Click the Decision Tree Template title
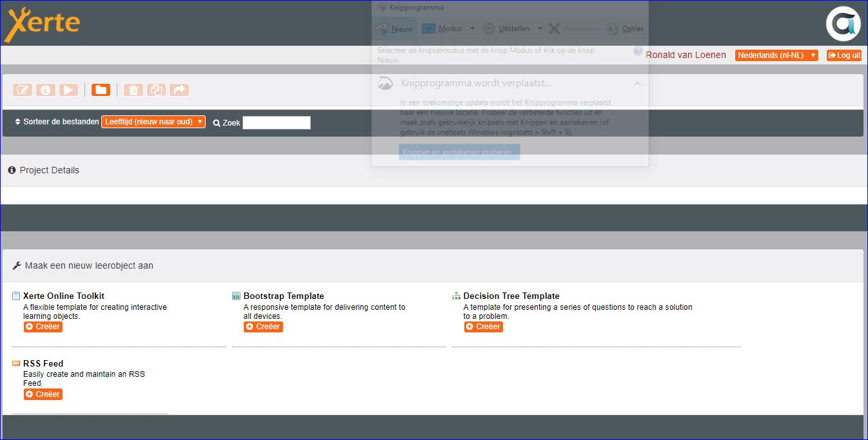868x440 pixels. (511, 296)
